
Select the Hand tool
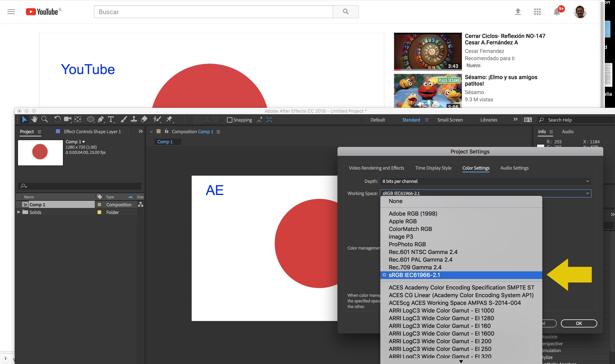click(34, 120)
